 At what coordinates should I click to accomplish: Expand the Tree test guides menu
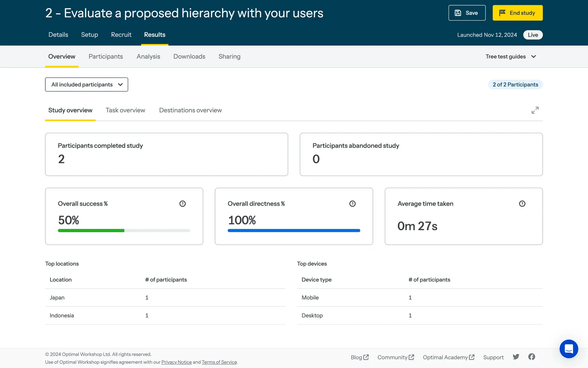tap(511, 56)
